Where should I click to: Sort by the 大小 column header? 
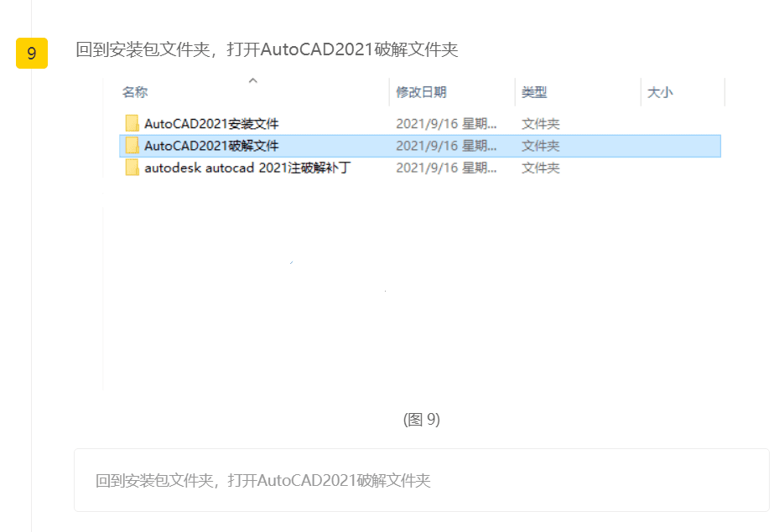[660, 92]
